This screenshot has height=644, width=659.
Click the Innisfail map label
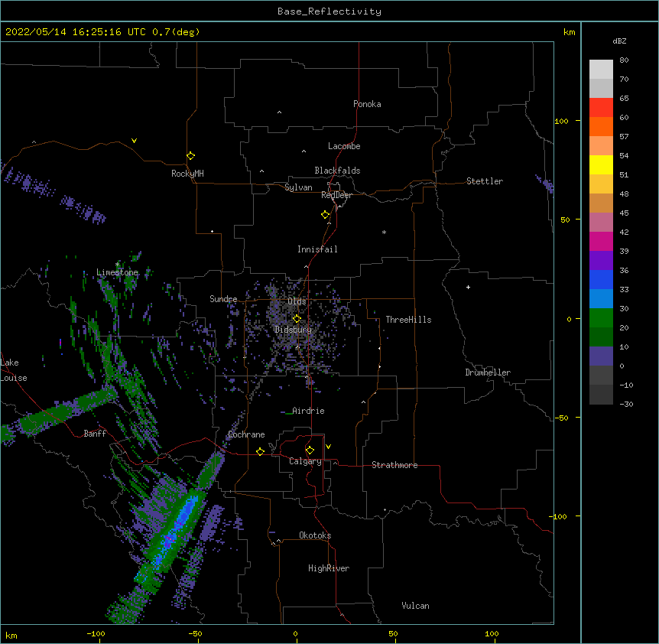pyautogui.click(x=317, y=249)
